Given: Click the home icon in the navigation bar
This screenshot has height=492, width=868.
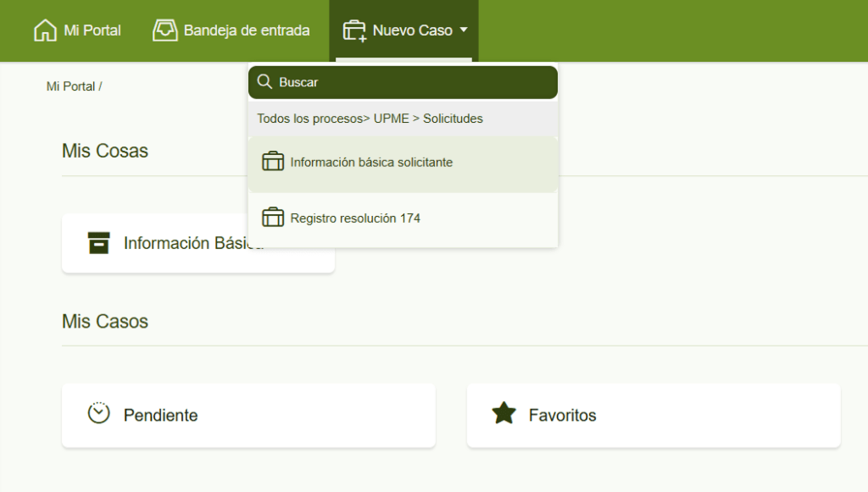Looking at the screenshot, I should click(45, 30).
